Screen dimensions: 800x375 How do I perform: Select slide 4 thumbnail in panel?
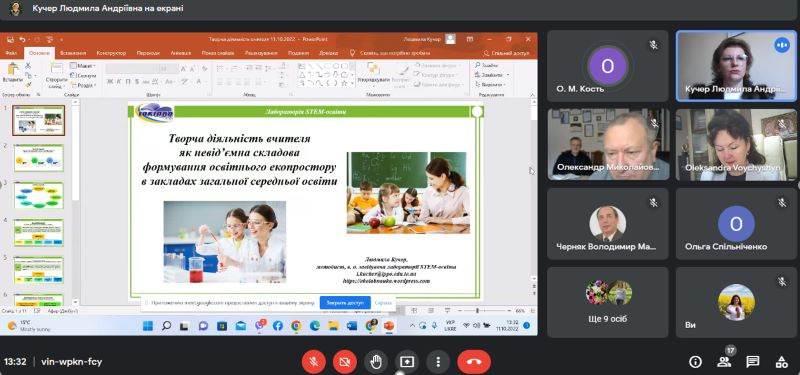point(39,233)
